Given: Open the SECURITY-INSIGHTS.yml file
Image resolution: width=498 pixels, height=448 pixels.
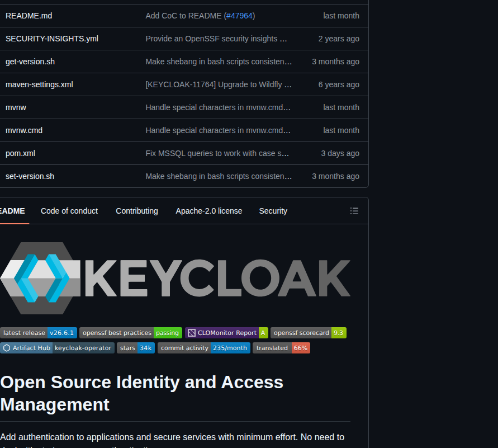Looking at the screenshot, I should (52, 39).
